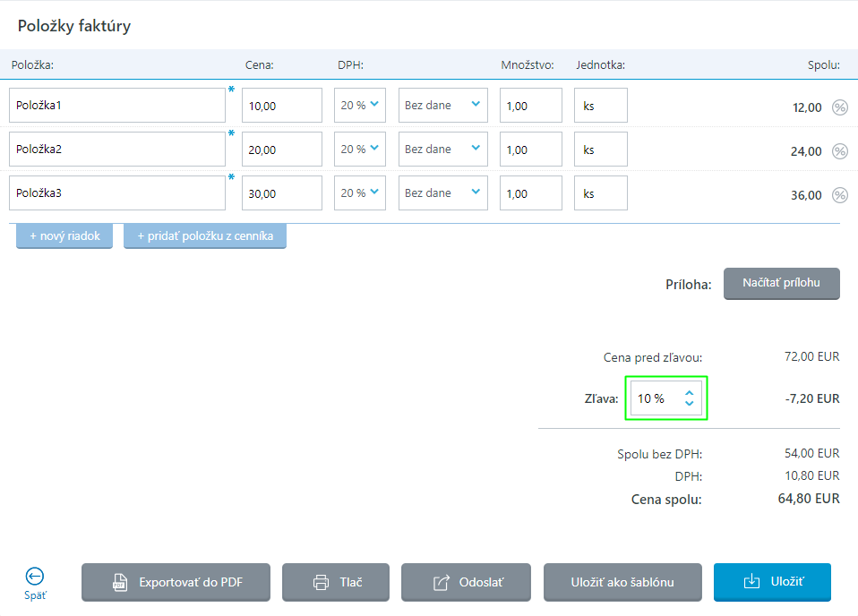Click the discount percent icon for Položka1

[839, 107]
